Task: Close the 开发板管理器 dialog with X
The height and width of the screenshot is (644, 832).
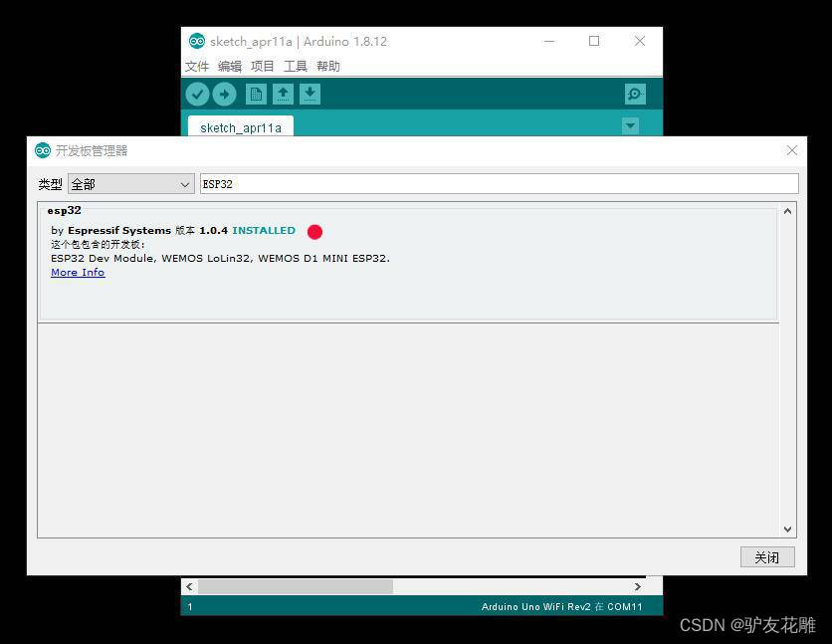Action: (792, 150)
